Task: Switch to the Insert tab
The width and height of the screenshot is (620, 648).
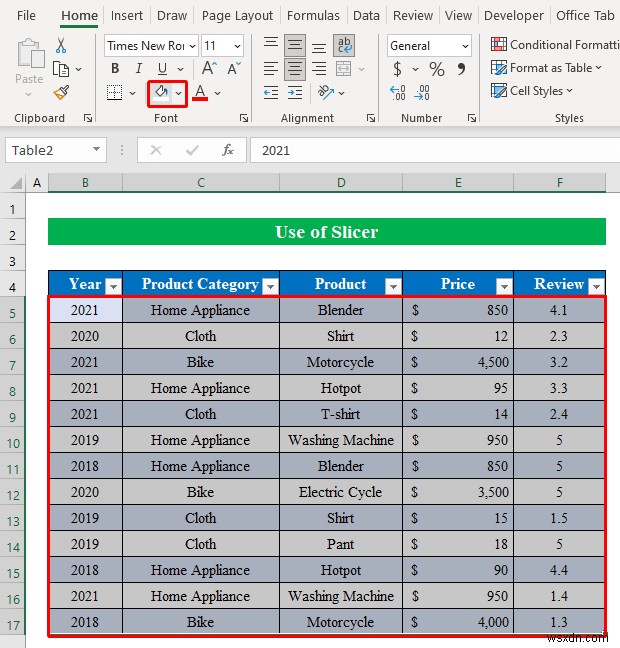Action: pos(126,16)
